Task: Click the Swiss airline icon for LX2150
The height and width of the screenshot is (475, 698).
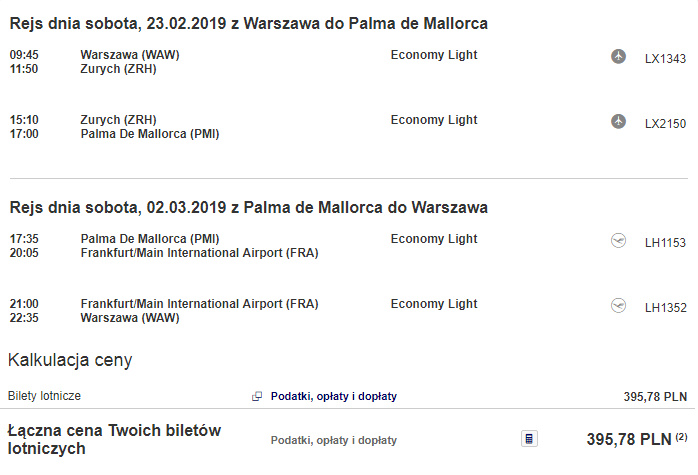Action: click(618, 121)
